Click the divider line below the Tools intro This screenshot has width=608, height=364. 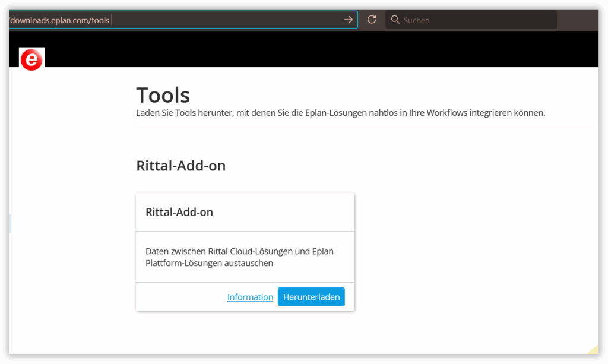click(363, 128)
